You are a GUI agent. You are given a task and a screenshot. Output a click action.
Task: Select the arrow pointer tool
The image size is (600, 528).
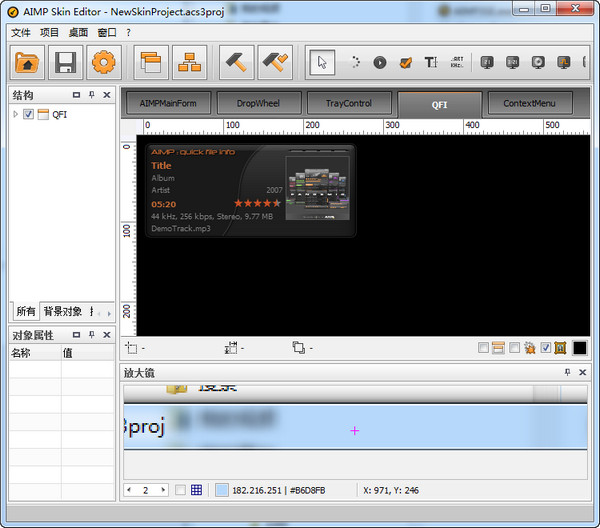(322, 63)
